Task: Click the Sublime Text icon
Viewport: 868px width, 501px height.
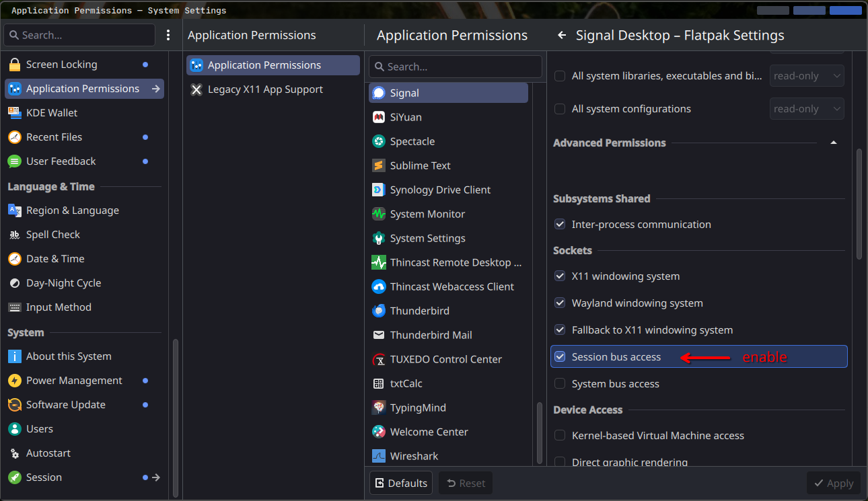Action: click(378, 165)
